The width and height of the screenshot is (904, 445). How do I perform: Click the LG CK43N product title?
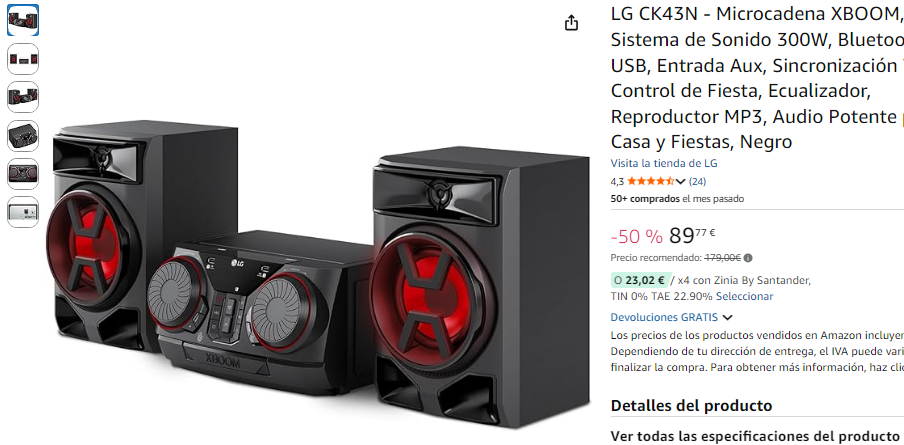(x=757, y=78)
